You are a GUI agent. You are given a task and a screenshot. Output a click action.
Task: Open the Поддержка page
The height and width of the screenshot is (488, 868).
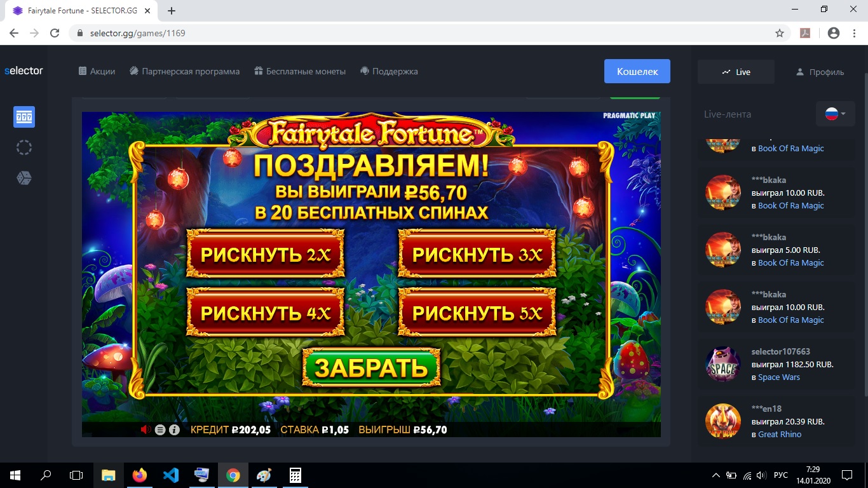click(x=389, y=71)
